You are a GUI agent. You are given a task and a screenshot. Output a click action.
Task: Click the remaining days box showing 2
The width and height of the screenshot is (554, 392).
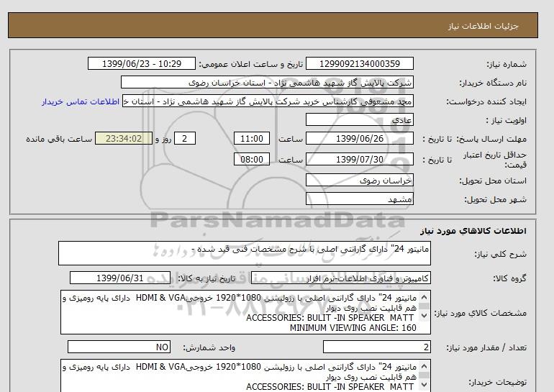click(x=185, y=139)
